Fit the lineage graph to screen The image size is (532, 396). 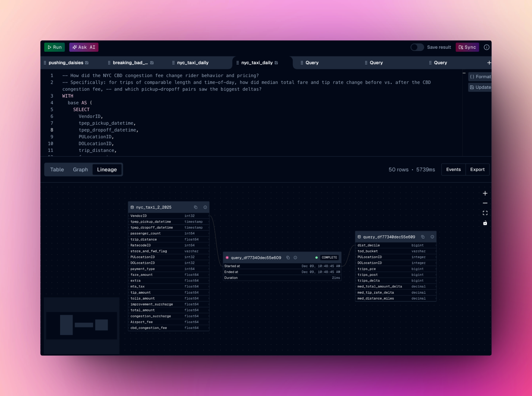[485, 213]
